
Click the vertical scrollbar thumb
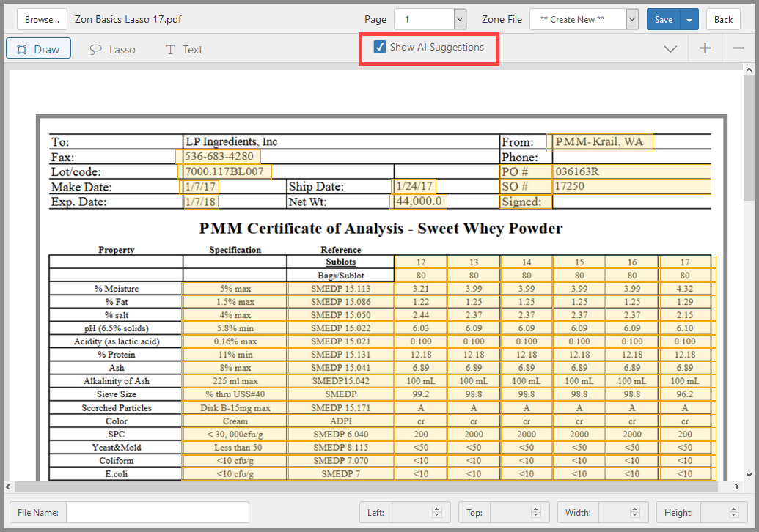click(x=749, y=138)
